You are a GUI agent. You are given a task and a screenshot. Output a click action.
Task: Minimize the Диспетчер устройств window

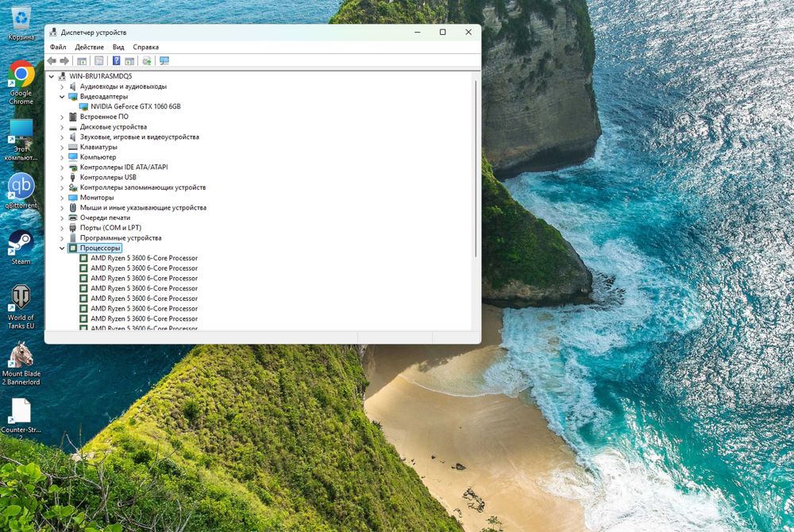click(x=418, y=32)
